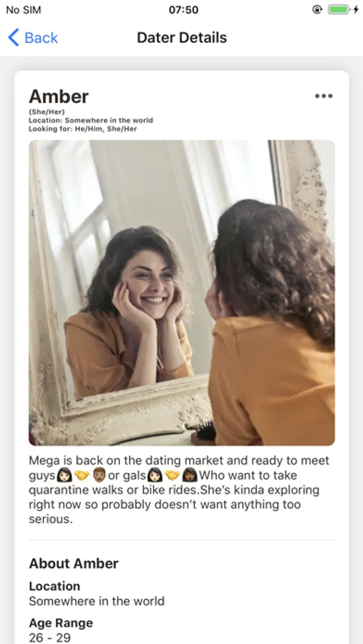The image size is (363, 644).
Task: Select the She/Her pronoun label
Action: tap(47, 112)
